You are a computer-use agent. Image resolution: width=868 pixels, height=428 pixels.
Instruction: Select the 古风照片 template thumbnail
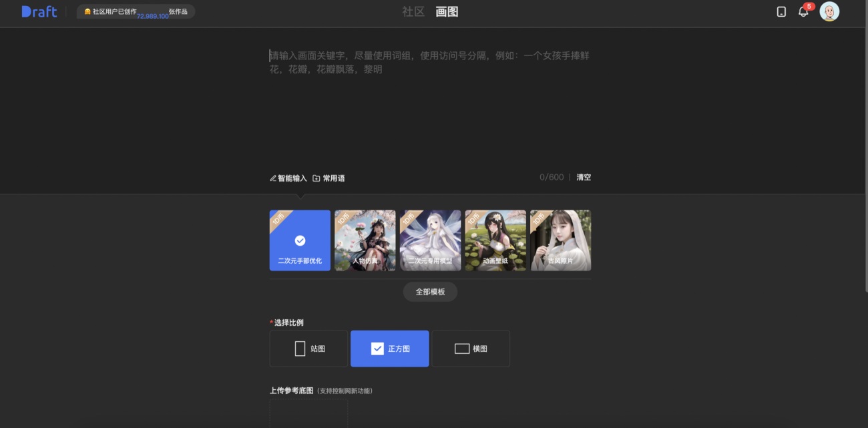[560, 240]
